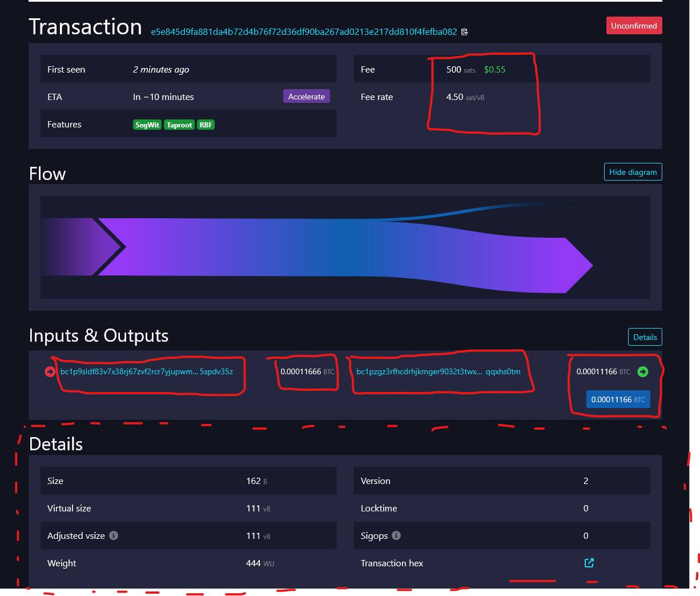Open output address starting with bc1pzgz3

click(x=438, y=372)
